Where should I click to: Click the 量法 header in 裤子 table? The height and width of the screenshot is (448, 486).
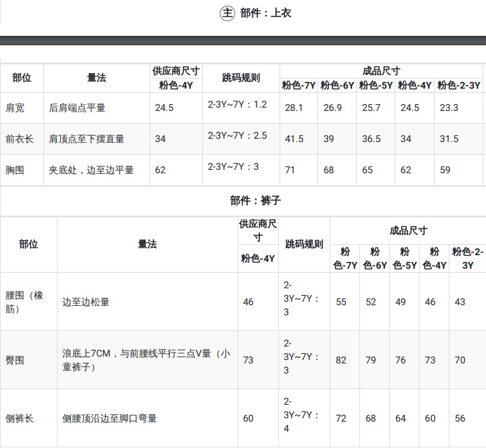pos(148,244)
